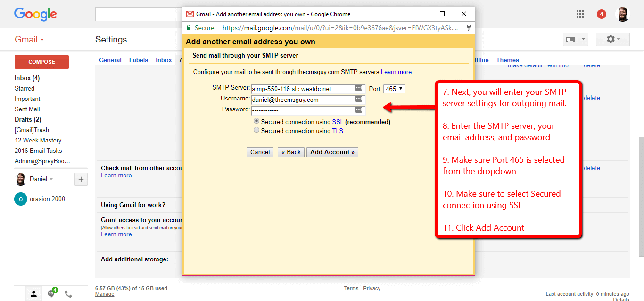This screenshot has width=644, height=301.
Task: Open the Hangouts phone calls icon
Action: (68, 294)
